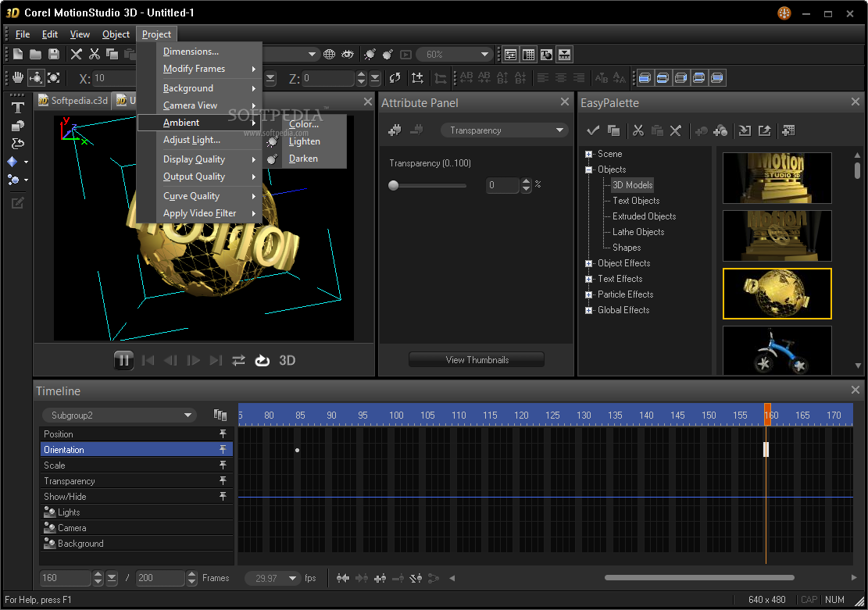Switch to the Softpedia.c3d tab
Viewport: 868px width, 610px height.
pyautogui.click(x=73, y=101)
